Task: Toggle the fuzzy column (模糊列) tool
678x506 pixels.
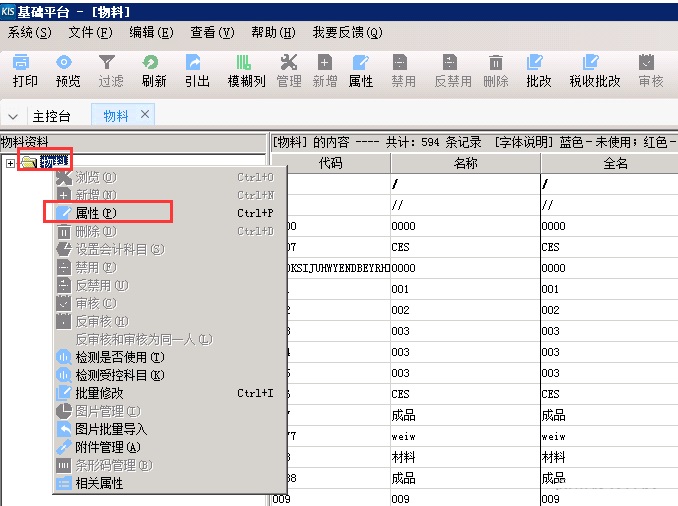Action: pos(246,70)
